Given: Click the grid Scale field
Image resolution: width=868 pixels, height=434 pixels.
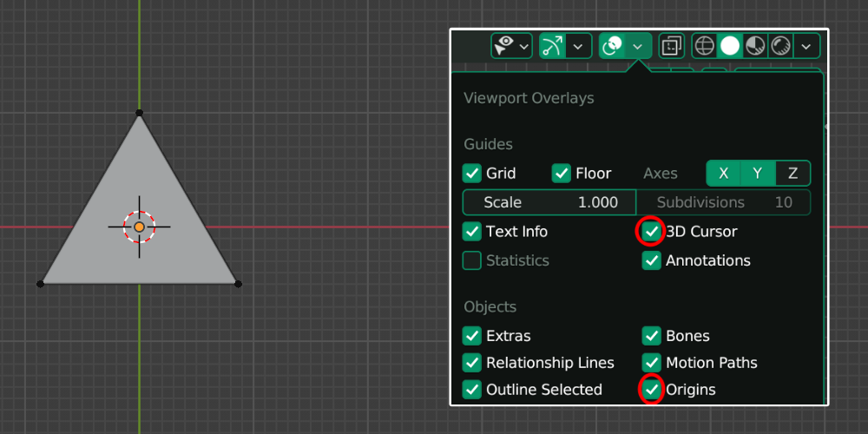Looking at the screenshot, I should tap(549, 202).
